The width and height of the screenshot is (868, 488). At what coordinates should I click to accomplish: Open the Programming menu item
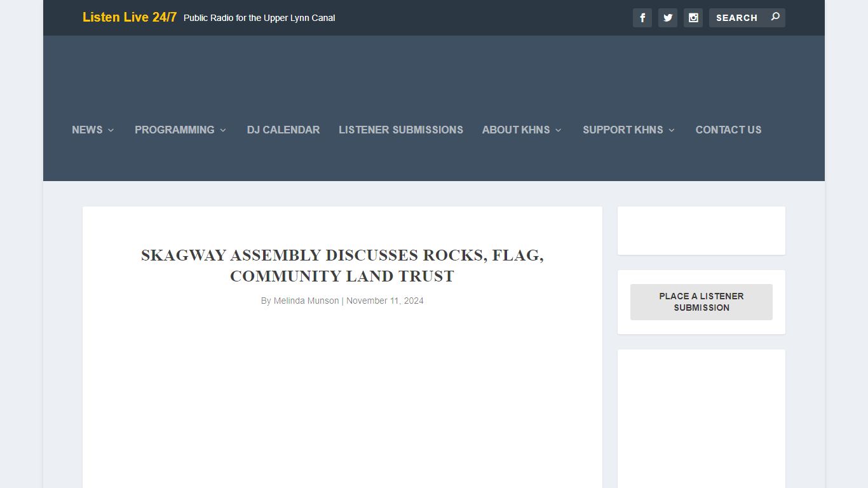pos(174,130)
